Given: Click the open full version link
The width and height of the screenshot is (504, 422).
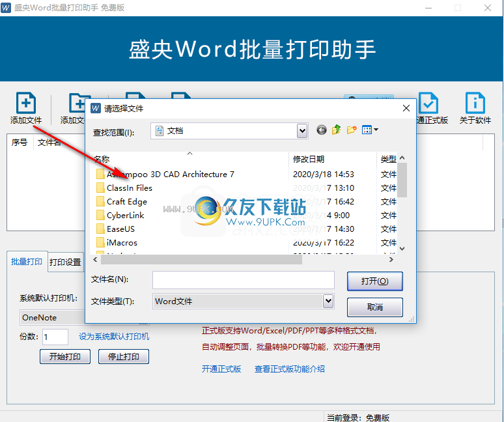Looking at the screenshot, I should tap(221, 369).
